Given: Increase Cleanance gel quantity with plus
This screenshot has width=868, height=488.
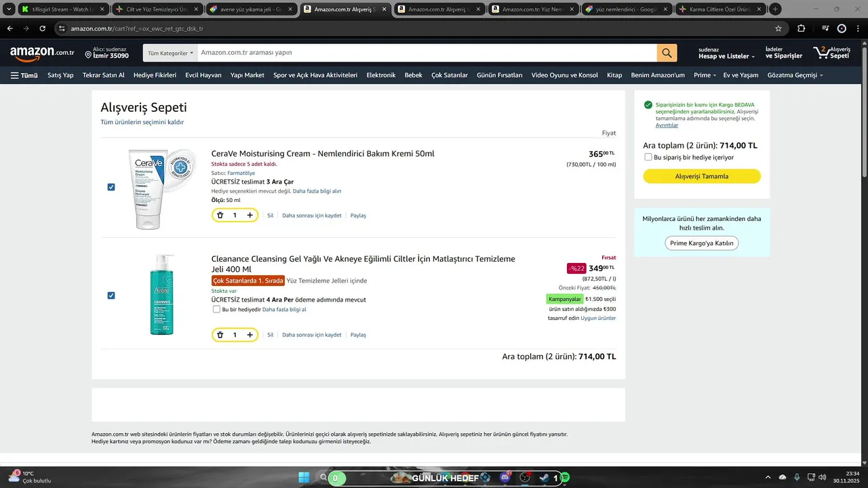Looking at the screenshot, I should 250,335.
